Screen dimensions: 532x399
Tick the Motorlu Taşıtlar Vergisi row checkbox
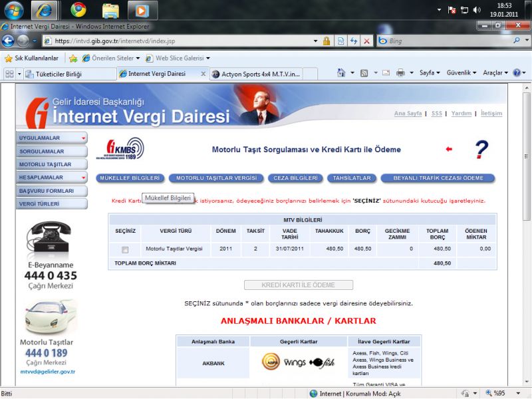[x=125, y=250]
